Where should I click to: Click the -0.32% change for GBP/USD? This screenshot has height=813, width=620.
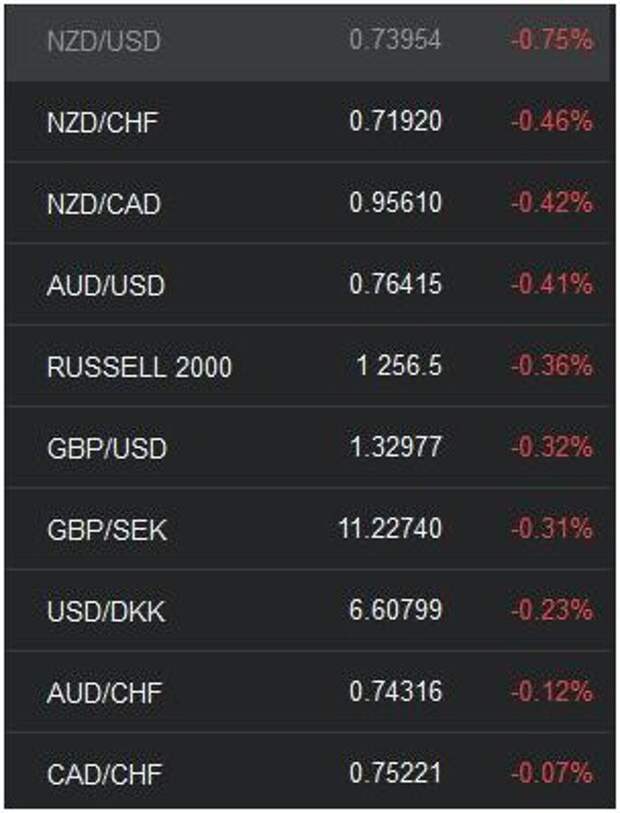coord(552,447)
